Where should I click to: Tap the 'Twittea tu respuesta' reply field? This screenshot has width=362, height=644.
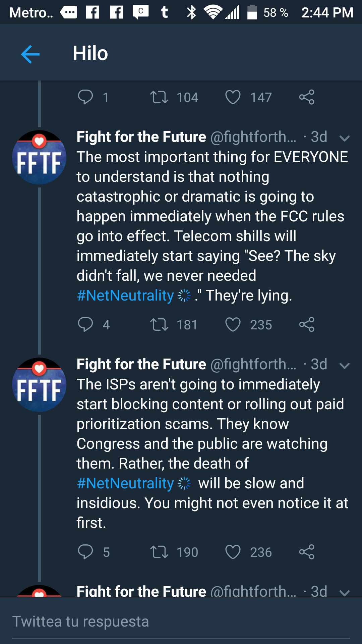tap(181, 622)
